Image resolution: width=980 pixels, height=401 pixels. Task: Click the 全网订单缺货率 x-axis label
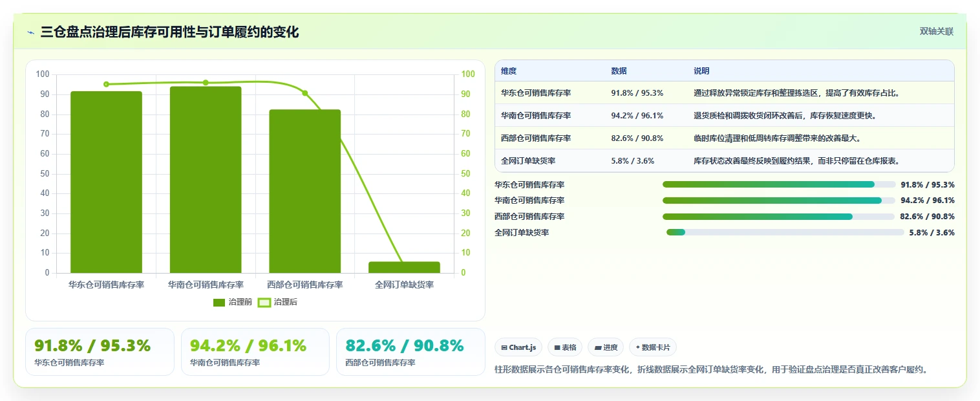(x=404, y=285)
